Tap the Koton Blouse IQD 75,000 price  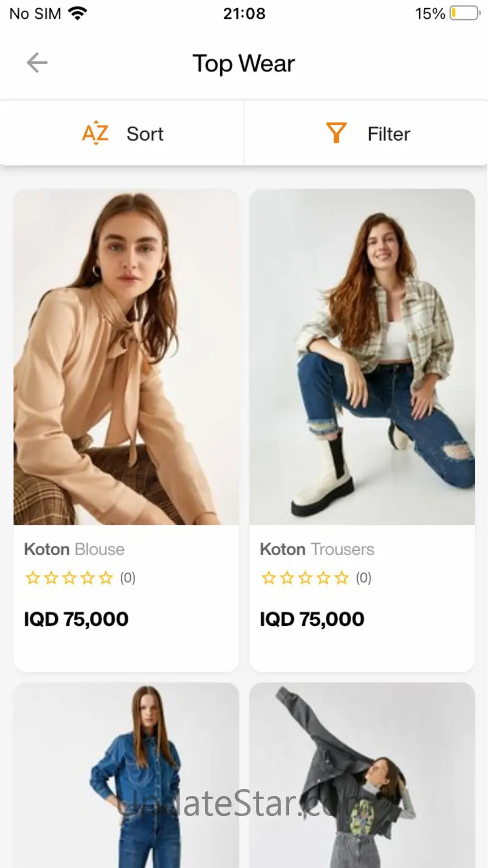[x=76, y=619]
